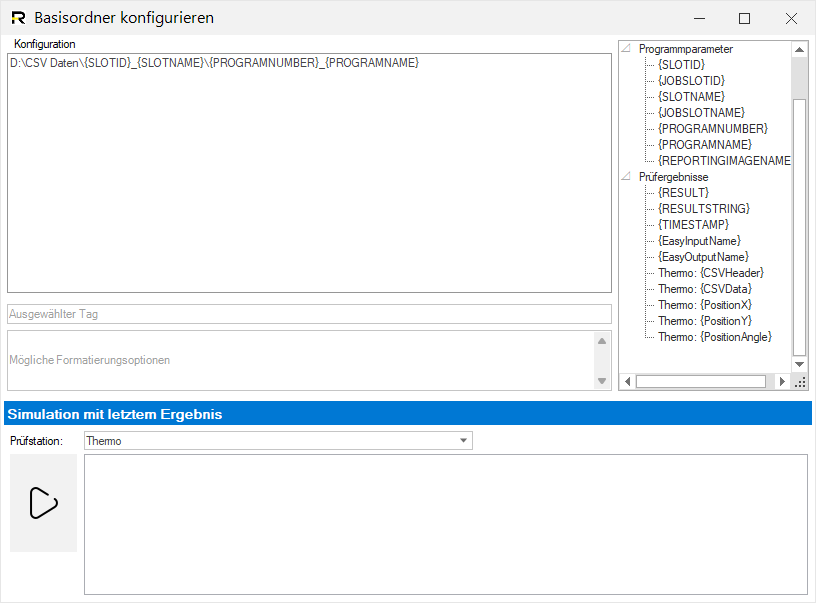Screen dimensions: 816x603
Task: Maximize the Basisordner konfigurieren window
Action: tap(744, 18)
